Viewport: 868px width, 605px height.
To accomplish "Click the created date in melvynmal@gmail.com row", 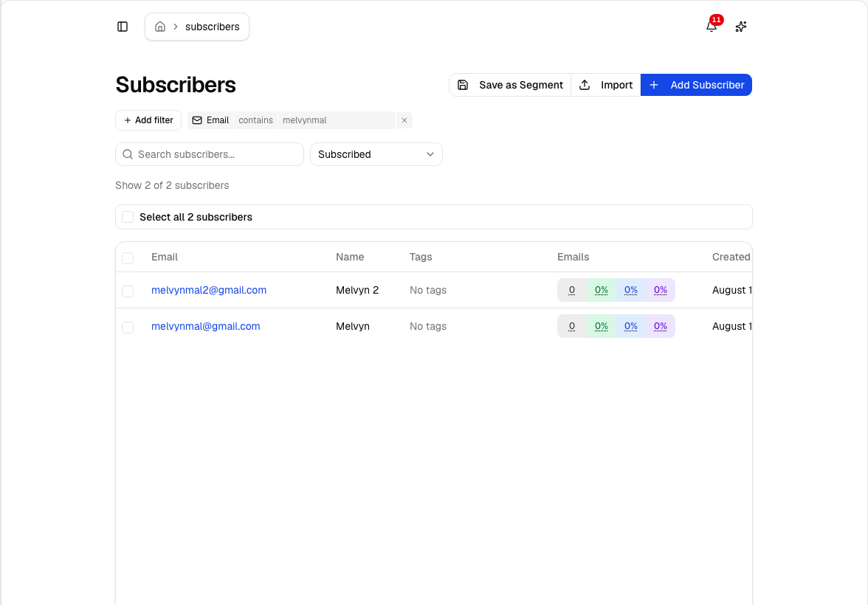I will (x=732, y=326).
